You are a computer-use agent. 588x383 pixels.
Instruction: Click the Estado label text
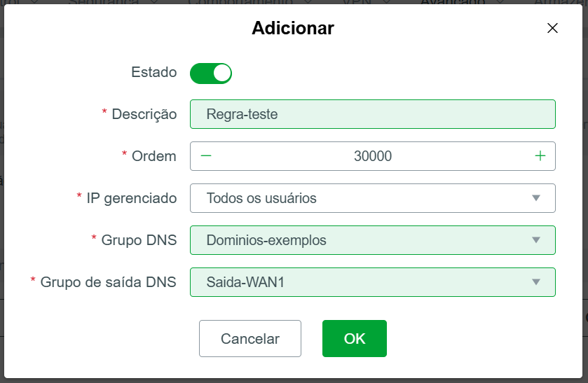153,72
